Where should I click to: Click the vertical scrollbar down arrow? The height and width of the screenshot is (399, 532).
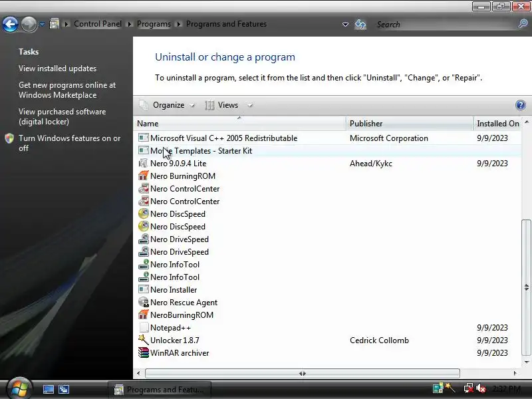(526, 362)
